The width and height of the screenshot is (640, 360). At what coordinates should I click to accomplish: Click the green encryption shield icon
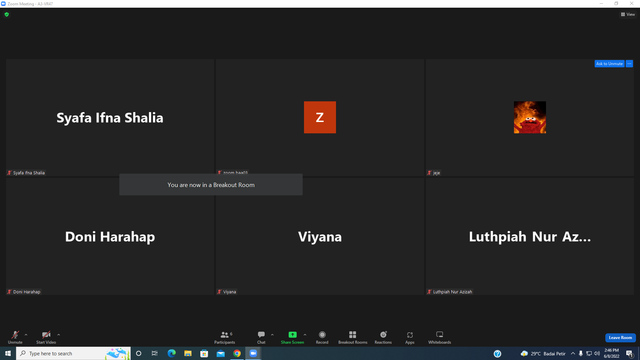(x=7, y=14)
